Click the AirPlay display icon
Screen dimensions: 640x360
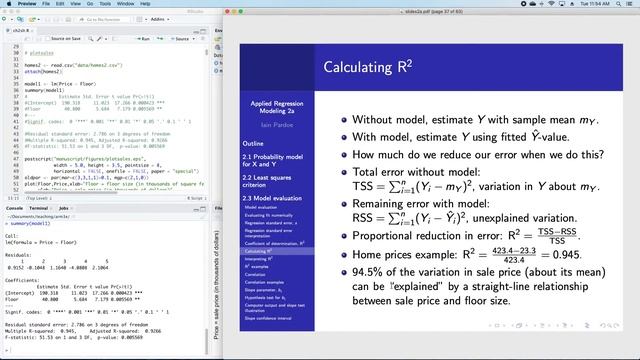pos(562,4)
